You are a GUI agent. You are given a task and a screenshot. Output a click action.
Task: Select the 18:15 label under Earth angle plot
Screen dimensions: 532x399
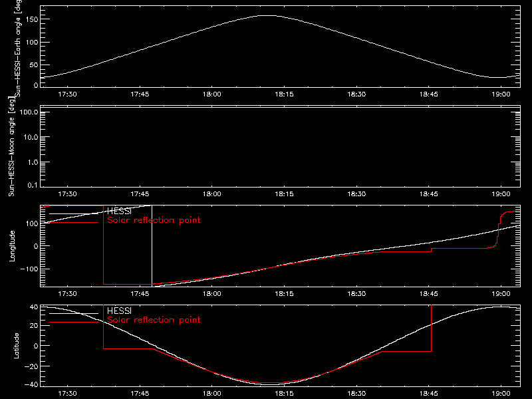coord(284,94)
